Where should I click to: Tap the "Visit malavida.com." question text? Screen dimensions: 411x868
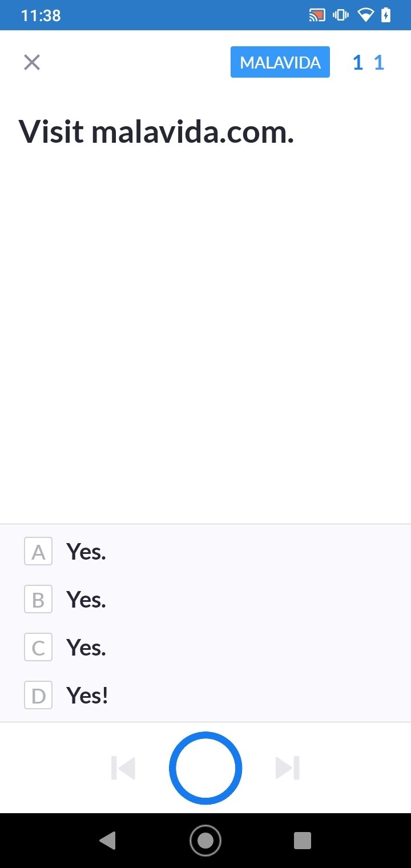(x=156, y=132)
